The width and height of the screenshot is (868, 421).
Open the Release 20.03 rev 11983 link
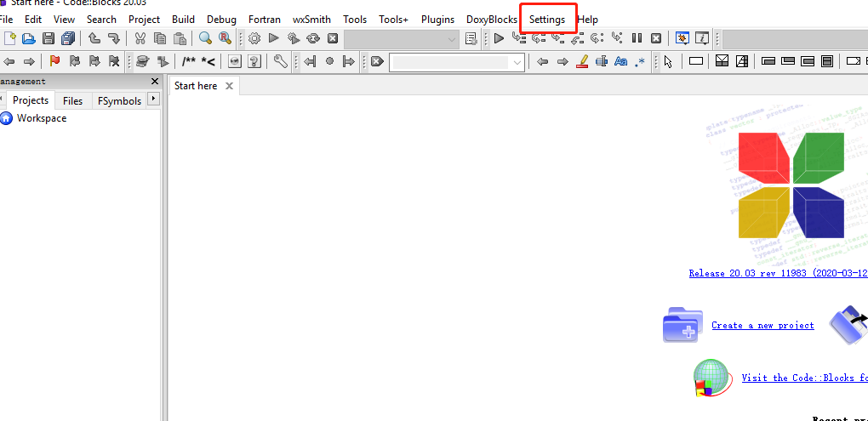[x=779, y=273]
